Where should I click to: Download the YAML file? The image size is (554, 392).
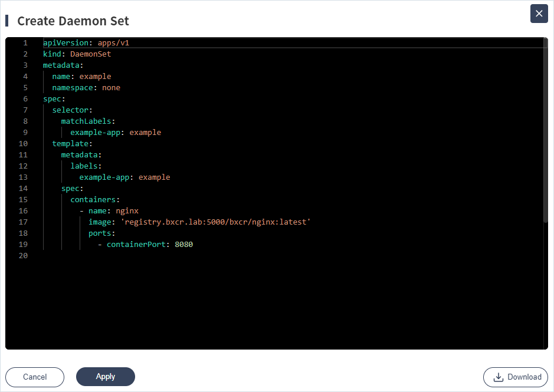click(516, 377)
